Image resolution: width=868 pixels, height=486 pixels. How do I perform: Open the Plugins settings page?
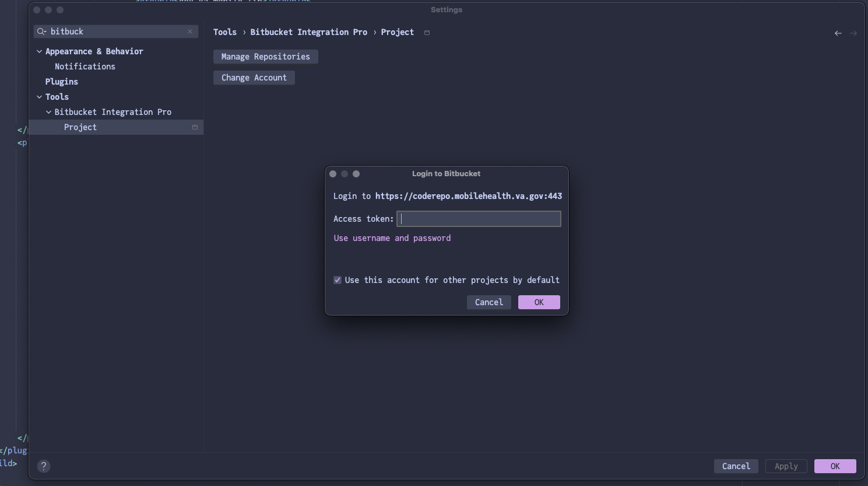(62, 82)
